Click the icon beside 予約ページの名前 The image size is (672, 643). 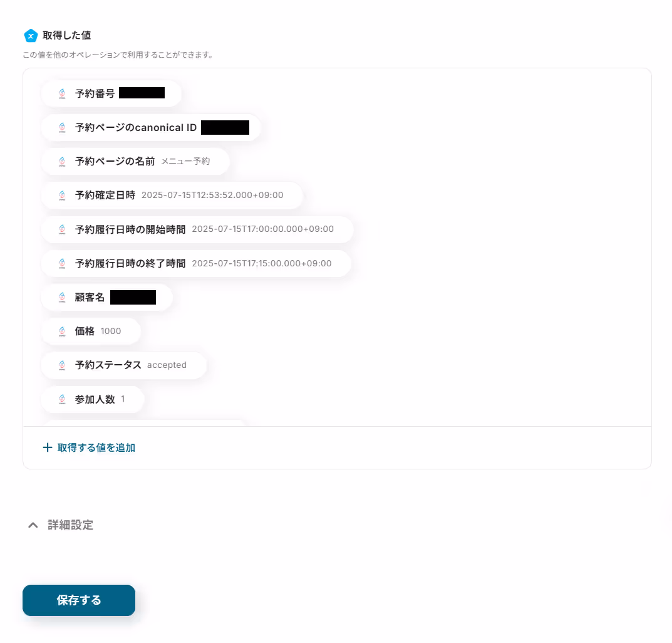[x=62, y=161]
